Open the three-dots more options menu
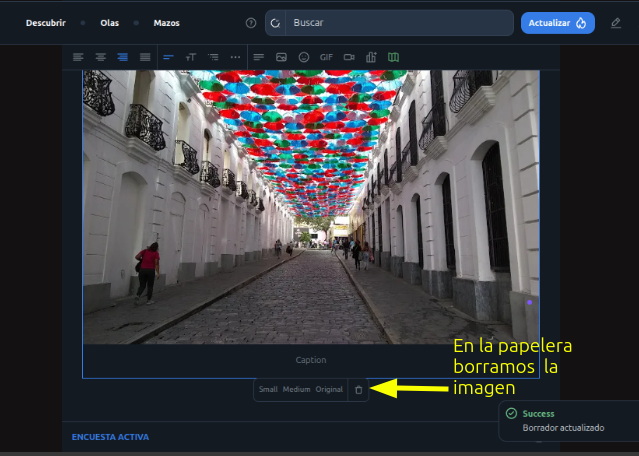The image size is (639, 456). point(236,57)
